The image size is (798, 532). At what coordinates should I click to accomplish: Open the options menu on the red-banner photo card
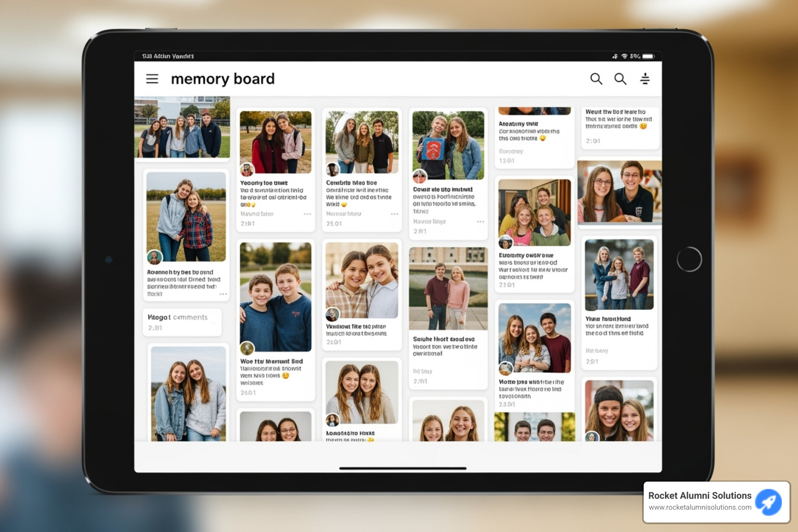click(481, 222)
